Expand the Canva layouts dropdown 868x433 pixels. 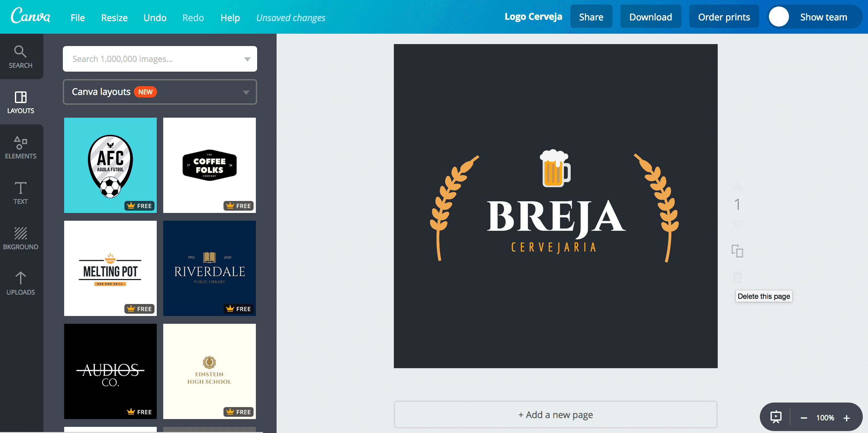coord(160,92)
